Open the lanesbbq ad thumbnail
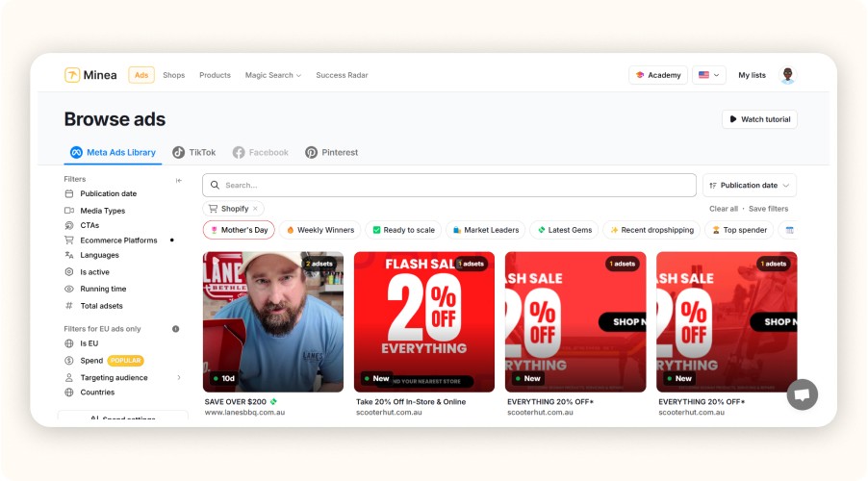The width and height of the screenshot is (868, 481). click(273, 321)
